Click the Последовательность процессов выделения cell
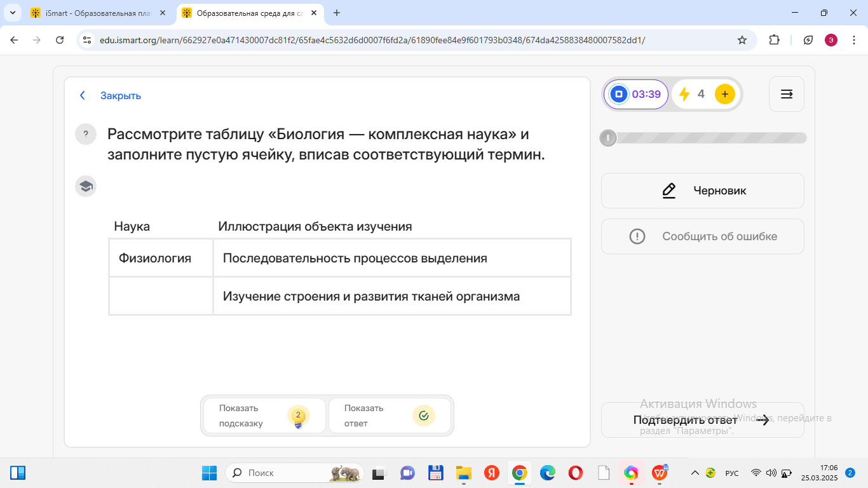This screenshot has width=868, height=488. tap(392, 258)
